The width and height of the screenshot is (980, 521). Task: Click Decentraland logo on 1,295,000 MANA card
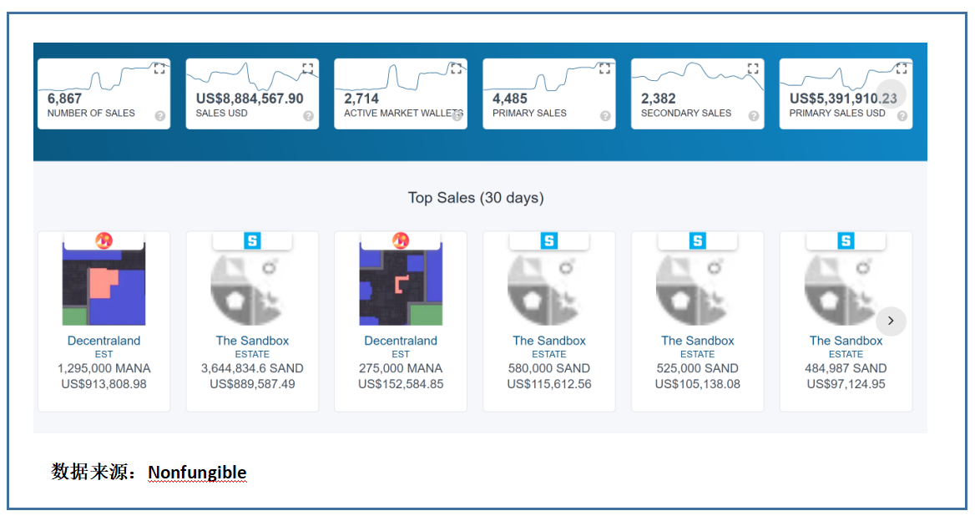[104, 240]
